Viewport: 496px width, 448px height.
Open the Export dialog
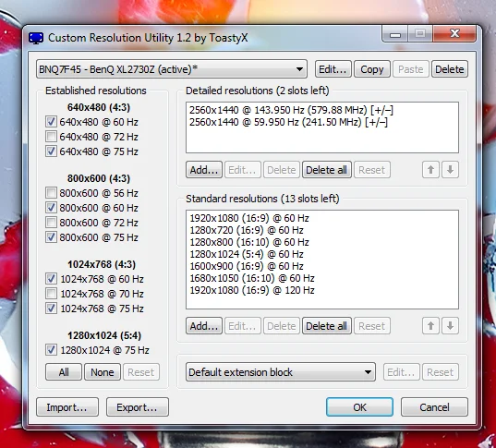[138, 407]
